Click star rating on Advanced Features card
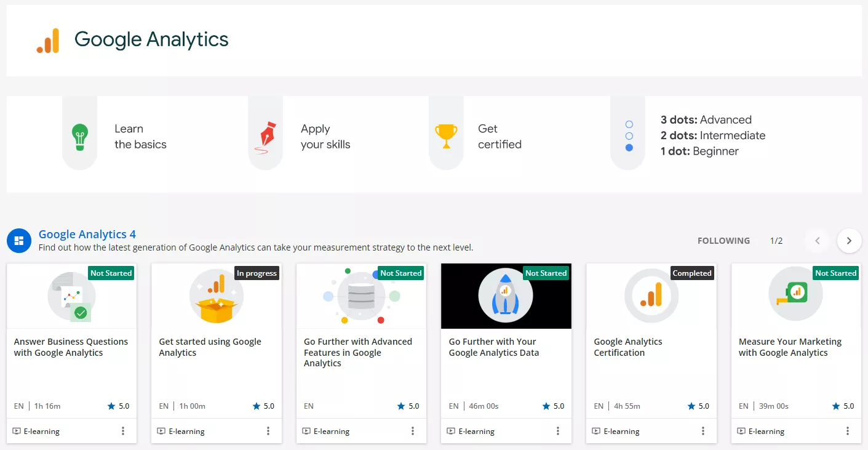 pyautogui.click(x=408, y=406)
